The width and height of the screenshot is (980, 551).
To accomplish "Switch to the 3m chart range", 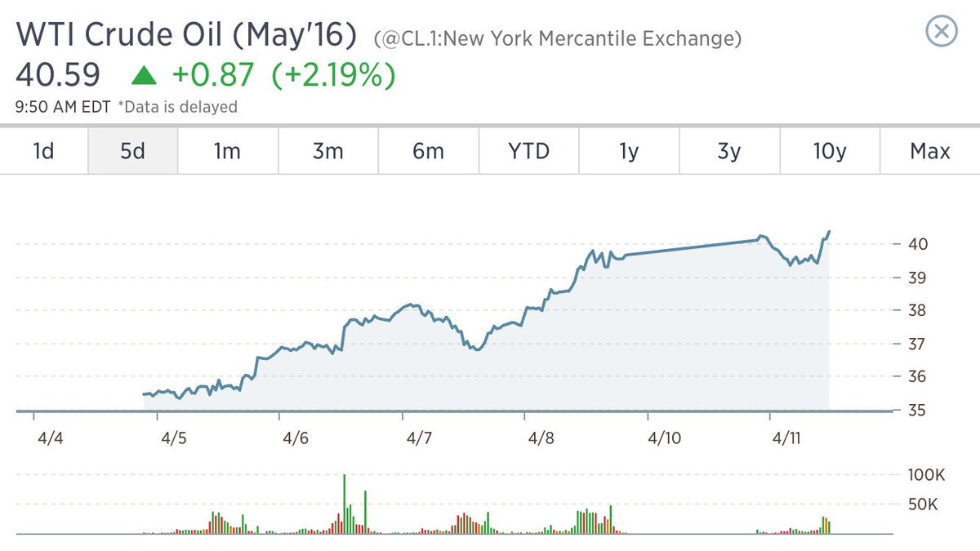I will click(x=328, y=151).
